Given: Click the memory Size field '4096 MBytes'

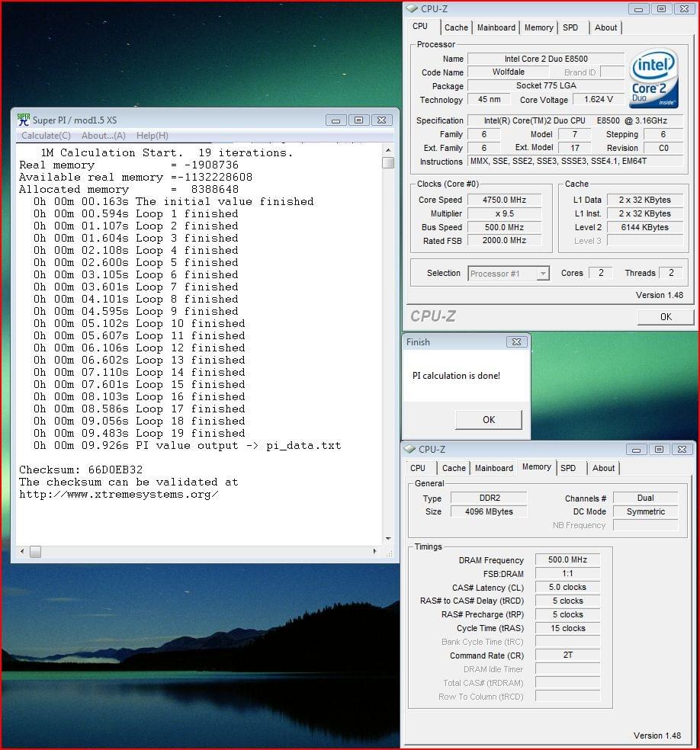Looking at the screenshot, I should (x=489, y=511).
